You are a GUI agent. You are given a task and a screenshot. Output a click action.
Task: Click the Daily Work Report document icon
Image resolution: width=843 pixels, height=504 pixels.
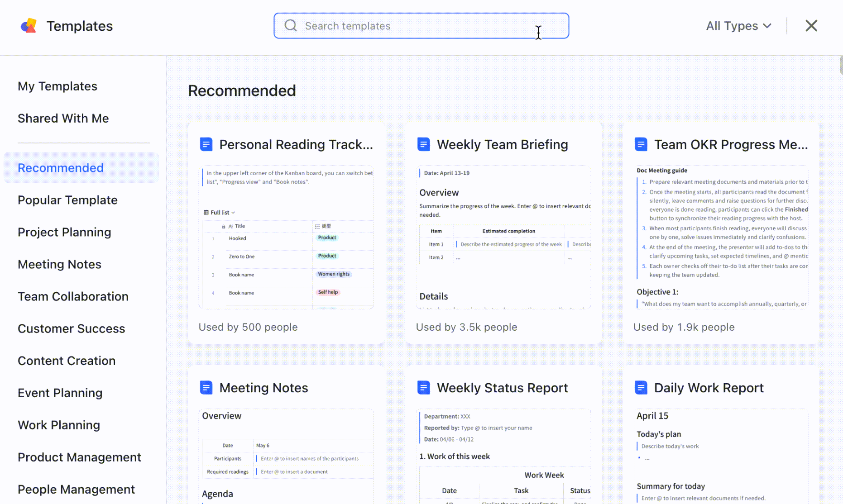(641, 388)
